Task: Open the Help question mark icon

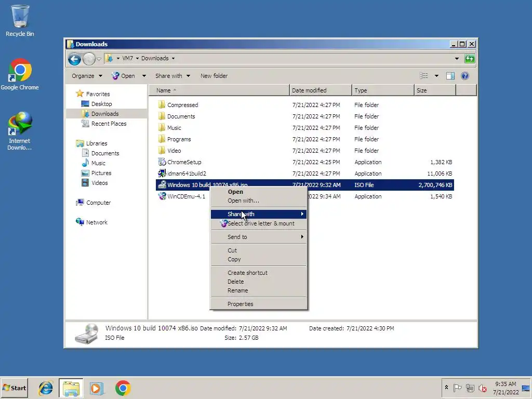Action: tap(465, 76)
